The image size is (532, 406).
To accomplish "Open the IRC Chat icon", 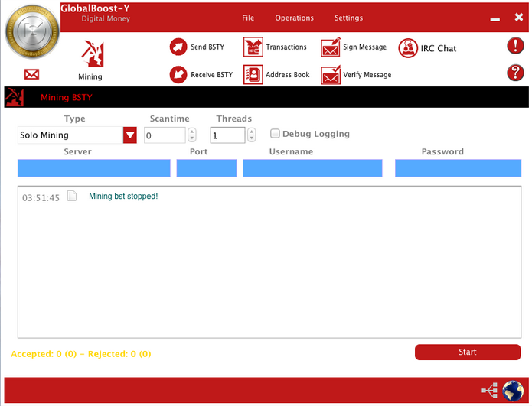I will [408, 48].
